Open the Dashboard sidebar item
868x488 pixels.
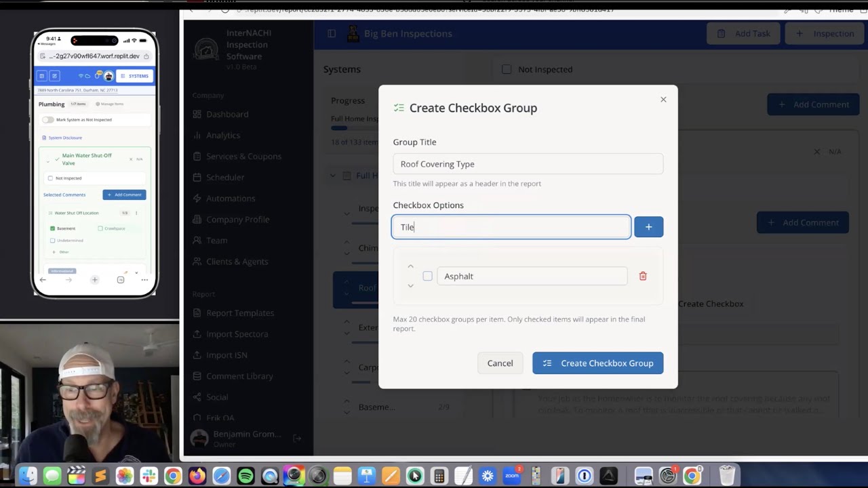tap(220, 115)
